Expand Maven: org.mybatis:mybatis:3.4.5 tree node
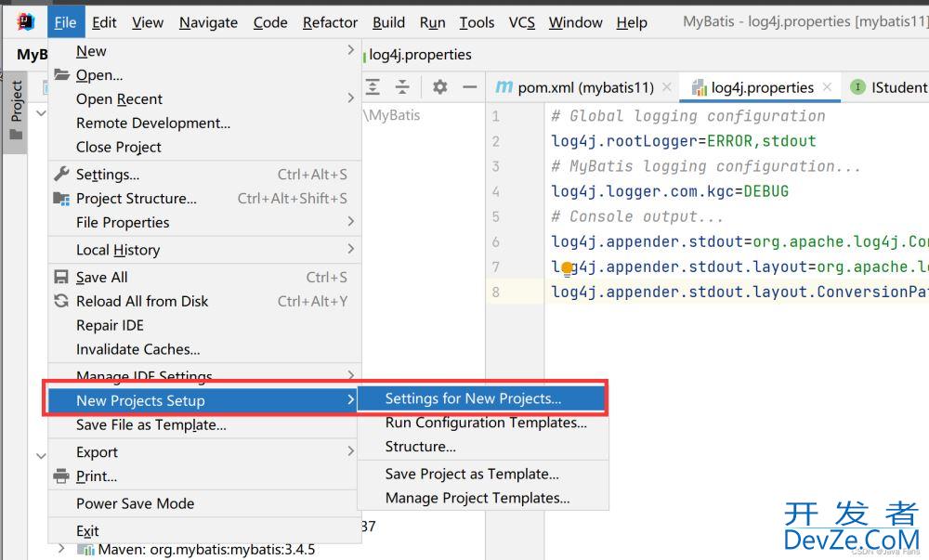Viewport: 929px width, 560px height. tap(61, 549)
